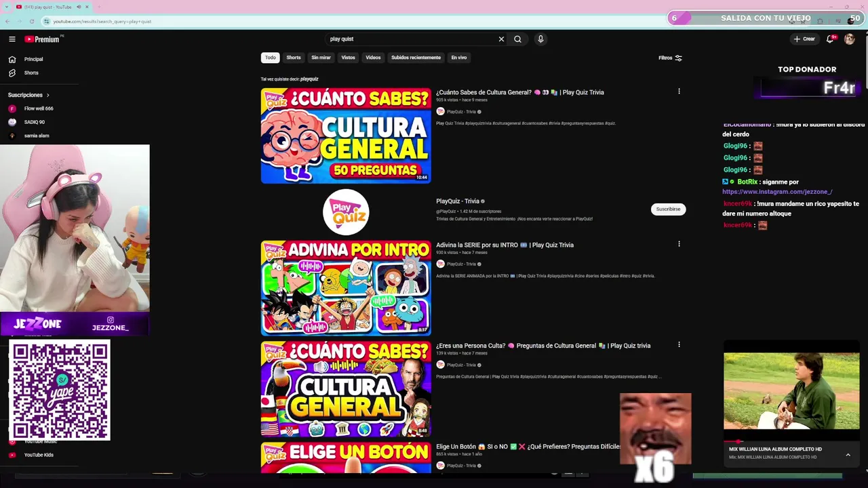Image resolution: width=868 pixels, height=488 pixels.
Task: Open options menu for Adivina la SERIE video
Action: [x=679, y=244]
